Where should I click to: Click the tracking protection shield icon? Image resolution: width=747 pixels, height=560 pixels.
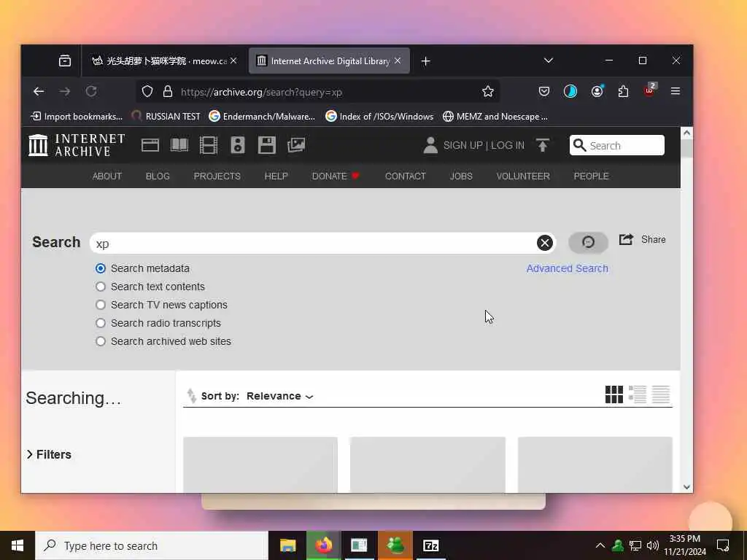(x=147, y=91)
